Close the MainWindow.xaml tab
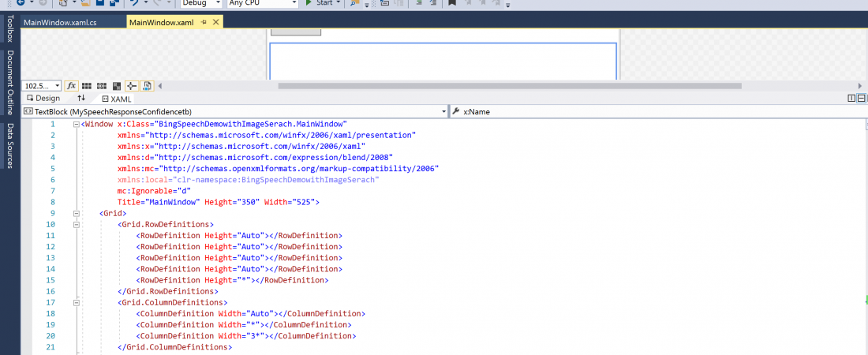Viewport: 868px width, 355px height. tap(215, 22)
